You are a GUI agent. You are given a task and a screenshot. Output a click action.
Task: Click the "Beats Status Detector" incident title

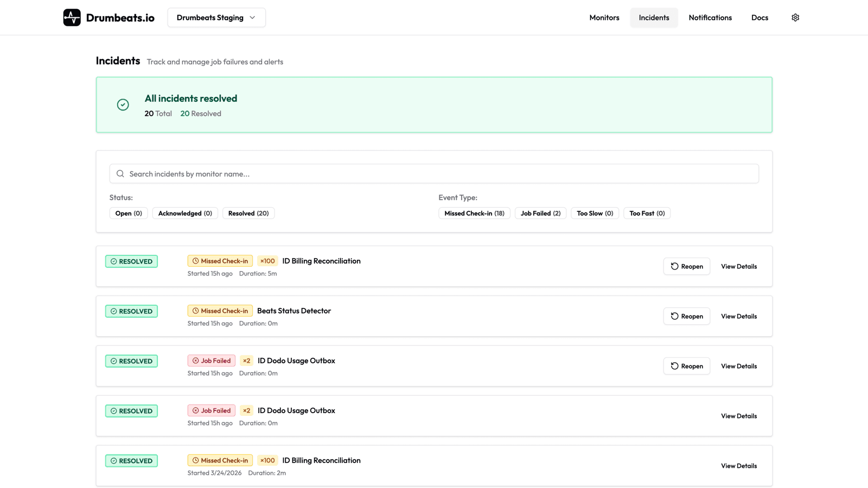click(x=294, y=311)
